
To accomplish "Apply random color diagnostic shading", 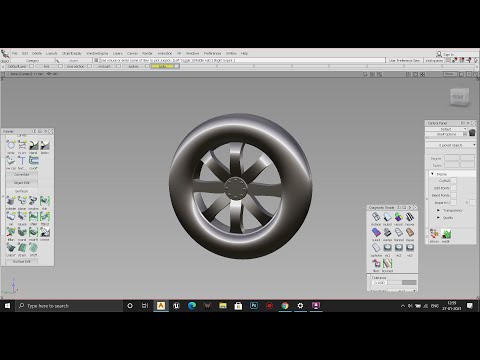I will 399,217.
